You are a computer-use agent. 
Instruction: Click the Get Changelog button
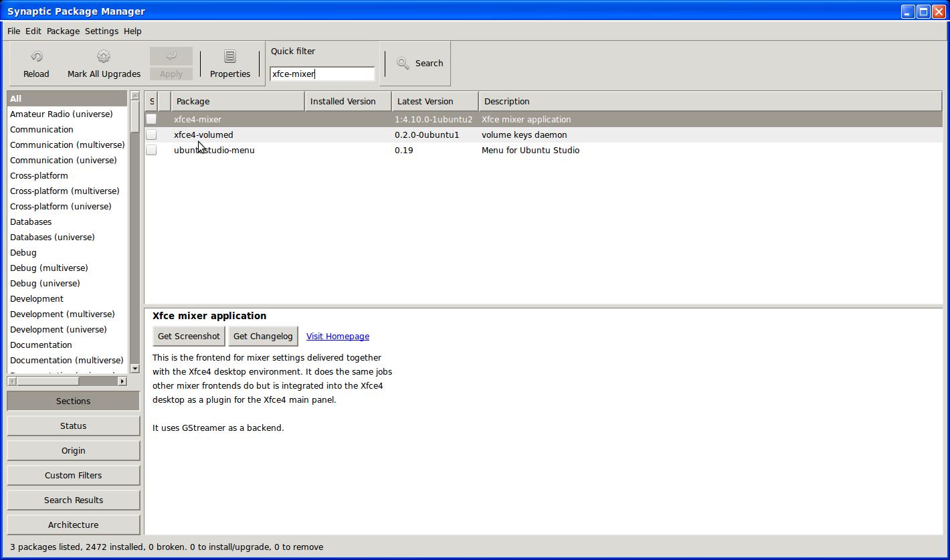(x=263, y=337)
